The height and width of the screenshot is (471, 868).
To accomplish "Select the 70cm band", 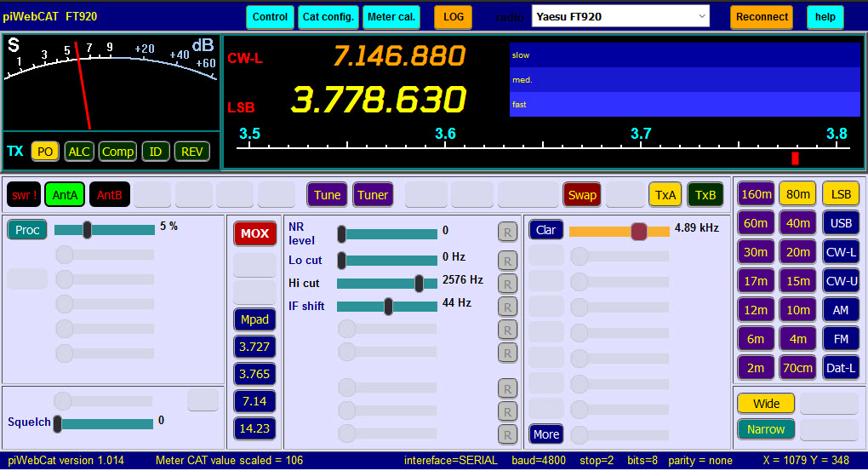I will tap(797, 368).
